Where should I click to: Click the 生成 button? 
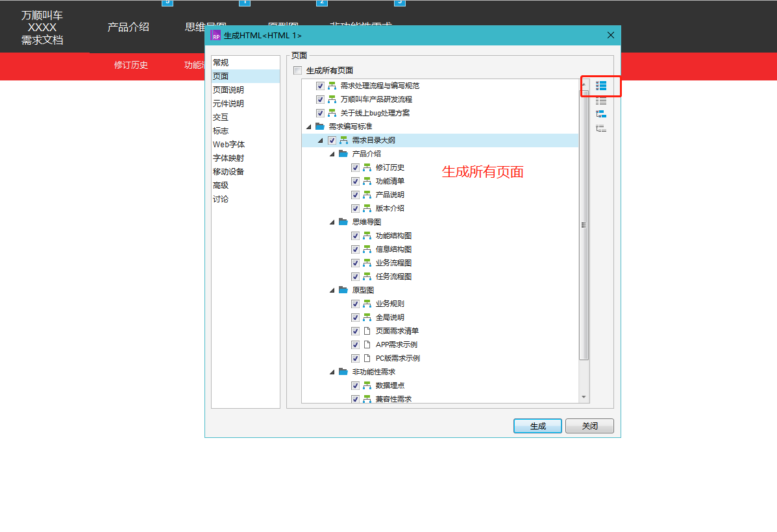537,426
